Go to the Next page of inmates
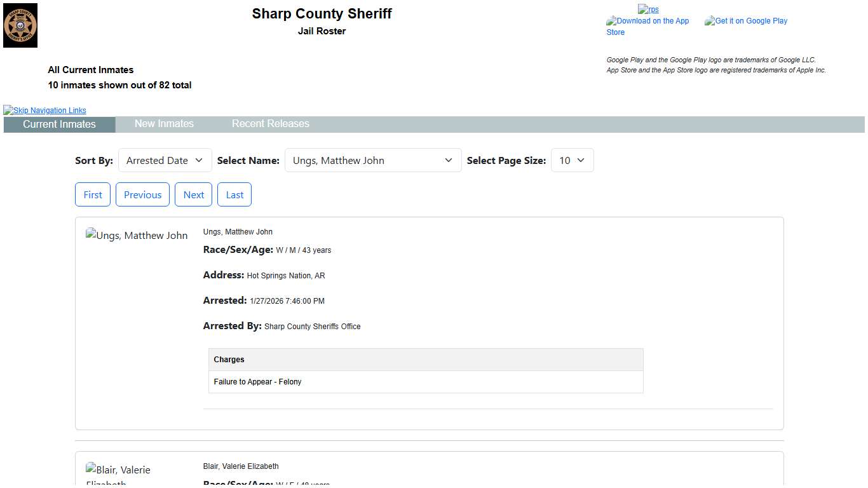Viewport: 868px width, 488px height. coord(194,195)
